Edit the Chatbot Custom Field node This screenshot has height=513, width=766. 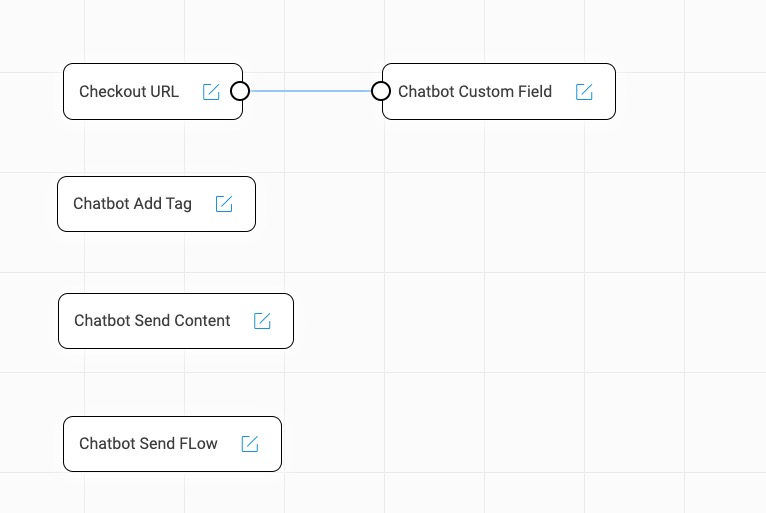pos(584,92)
